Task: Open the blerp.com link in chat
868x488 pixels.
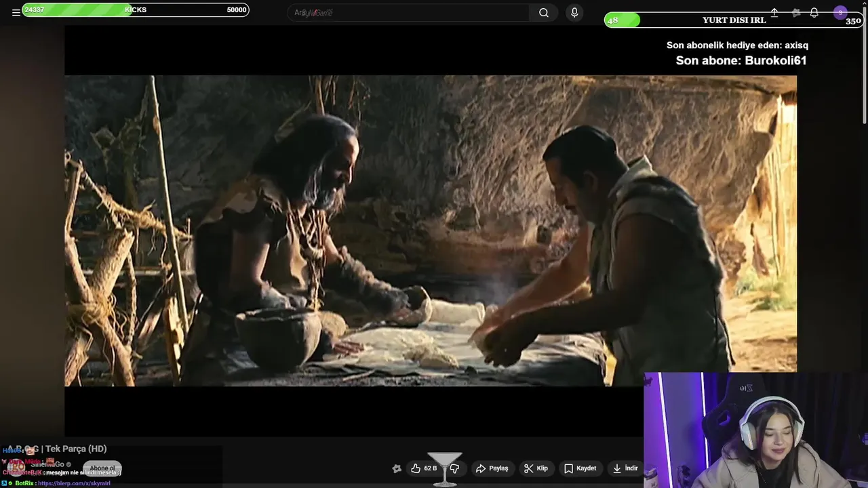Action: click(x=74, y=483)
